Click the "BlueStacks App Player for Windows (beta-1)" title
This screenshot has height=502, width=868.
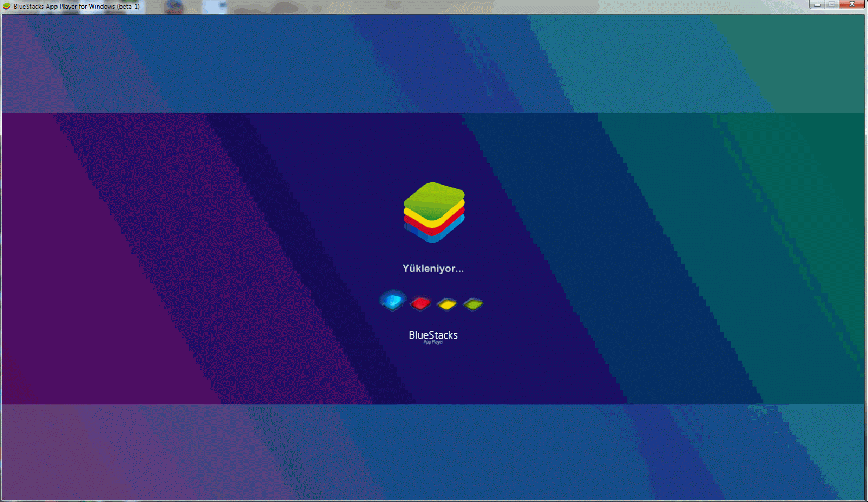76,7
